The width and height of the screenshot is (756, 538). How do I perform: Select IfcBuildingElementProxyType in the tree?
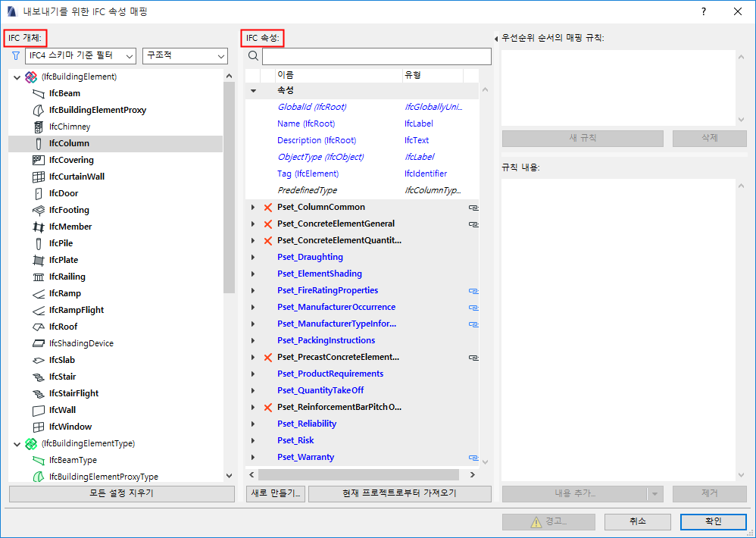(103, 477)
